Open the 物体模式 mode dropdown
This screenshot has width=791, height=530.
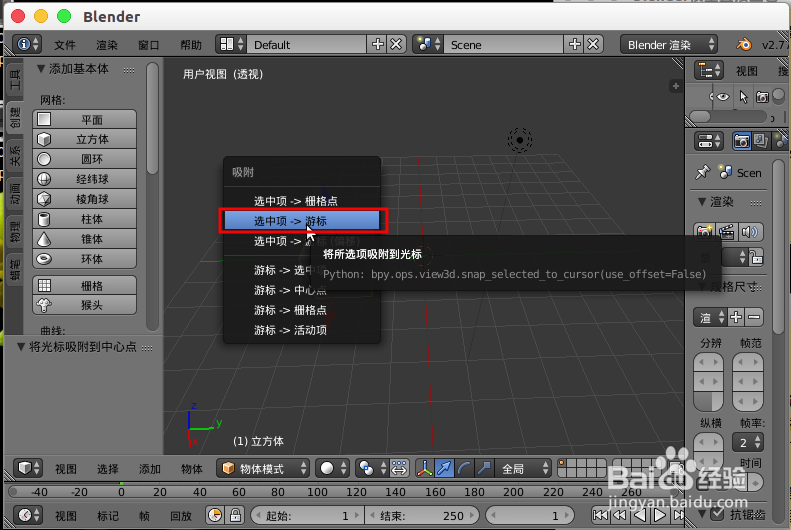coord(263,468)
